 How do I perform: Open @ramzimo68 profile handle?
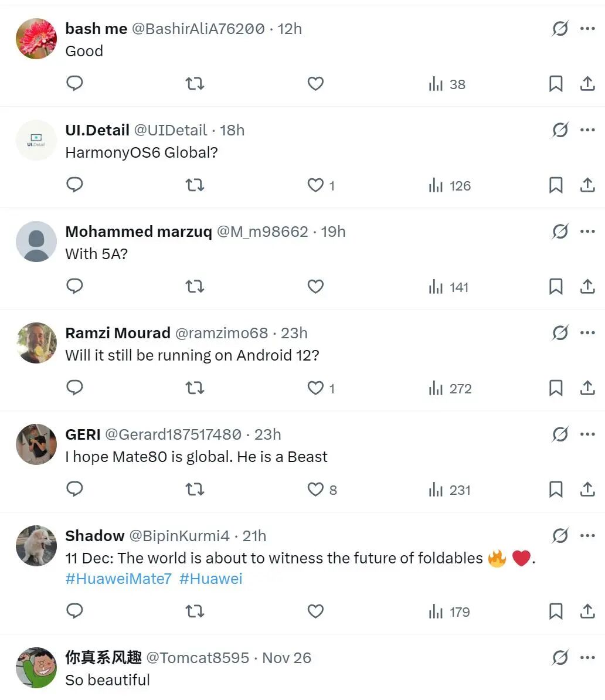coord(222,333)
